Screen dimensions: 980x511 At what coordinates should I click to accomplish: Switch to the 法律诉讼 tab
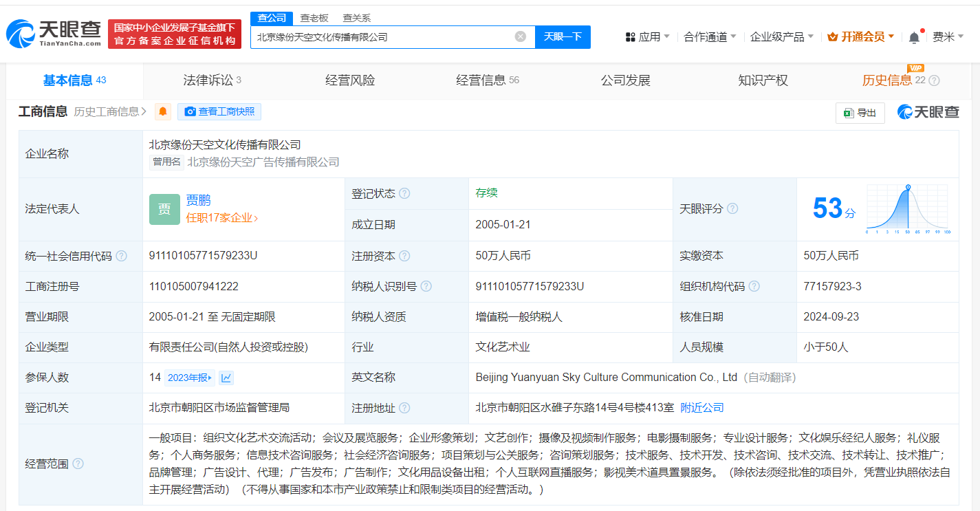click(212, 80)
